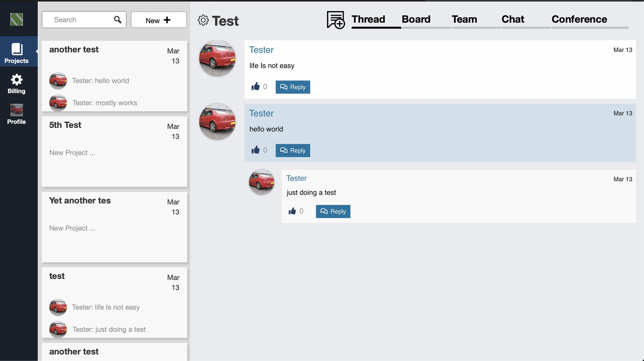
Task: Click Tester name on 'hello world' post
Action: (261, 113)
